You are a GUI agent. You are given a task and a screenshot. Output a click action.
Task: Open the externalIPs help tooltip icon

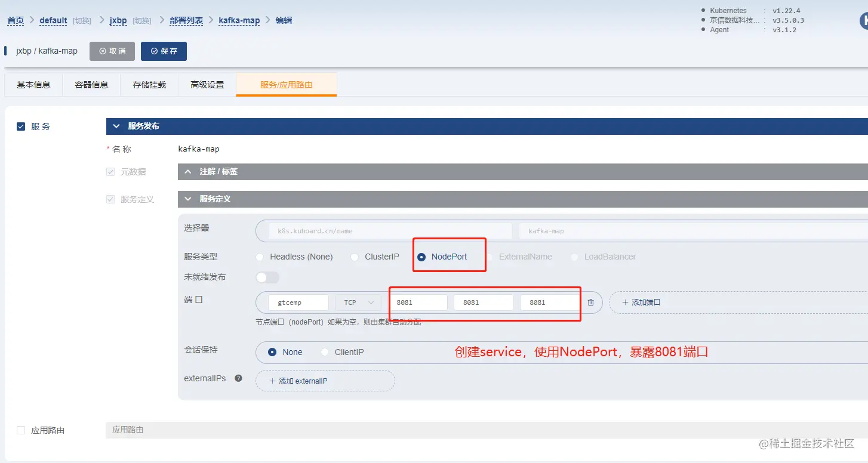click(x=238, y=378)
